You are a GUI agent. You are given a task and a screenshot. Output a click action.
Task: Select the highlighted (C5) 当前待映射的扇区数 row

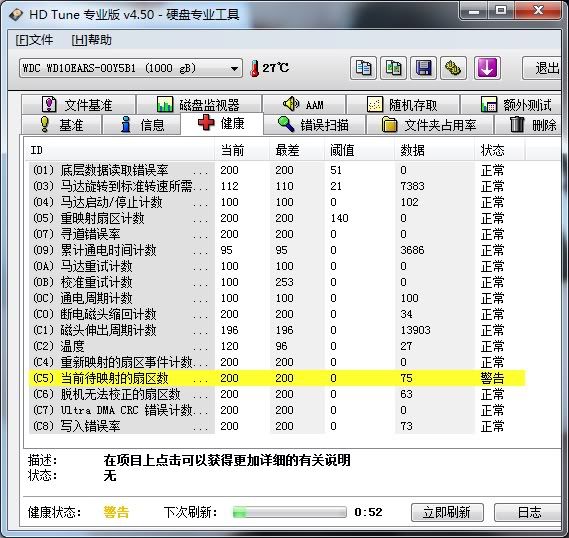(277, 378)
